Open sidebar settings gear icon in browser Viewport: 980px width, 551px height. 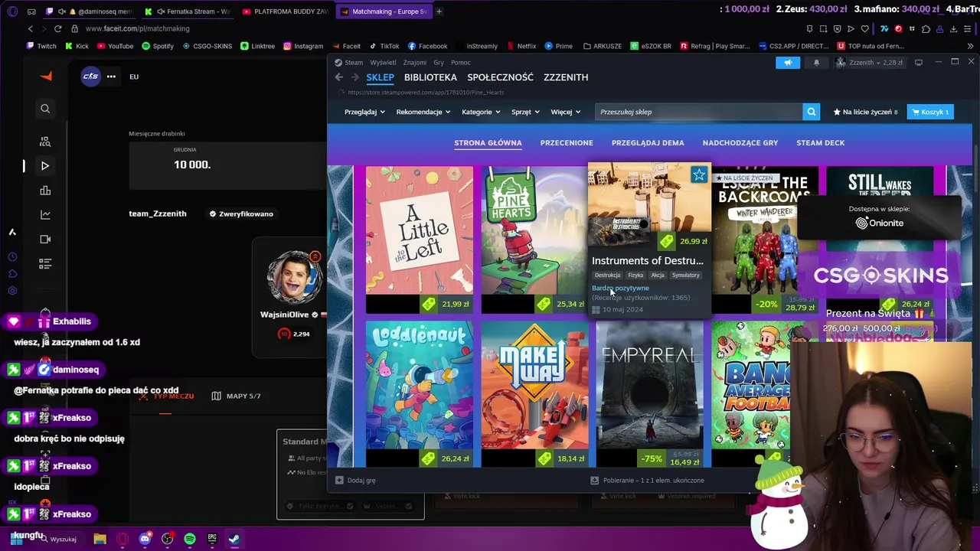(12, 291)
